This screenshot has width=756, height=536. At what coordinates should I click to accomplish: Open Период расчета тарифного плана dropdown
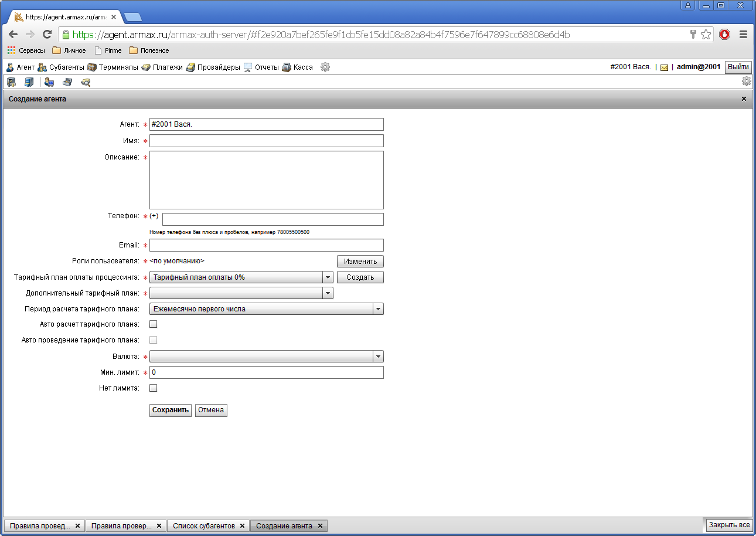(267, 309)
